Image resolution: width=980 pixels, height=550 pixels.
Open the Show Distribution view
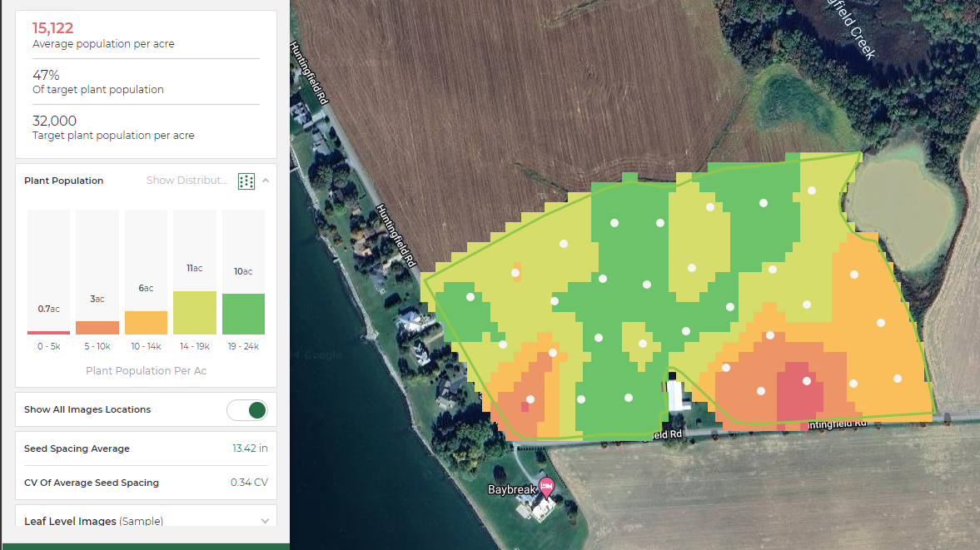tap(187, 180)
